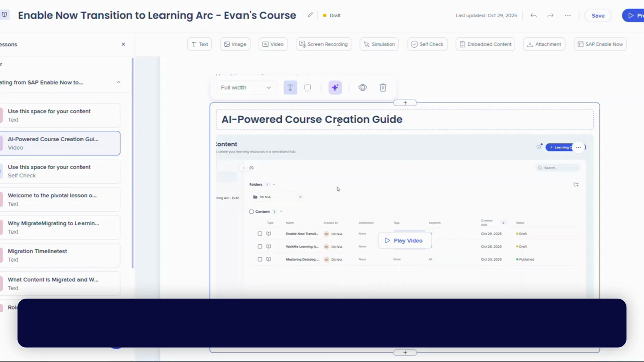Click the redo arrow icon
Screen dimensions: 644x362
(550, 16)
